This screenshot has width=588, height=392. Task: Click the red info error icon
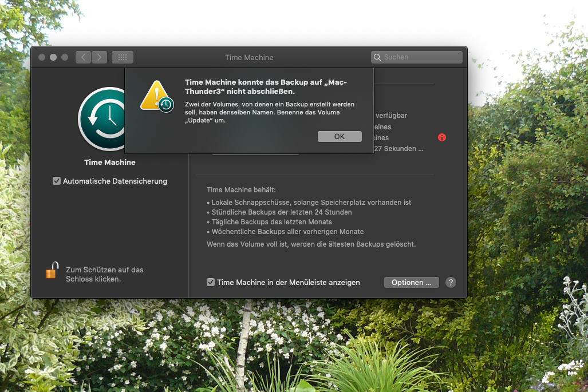click(442, 137)
